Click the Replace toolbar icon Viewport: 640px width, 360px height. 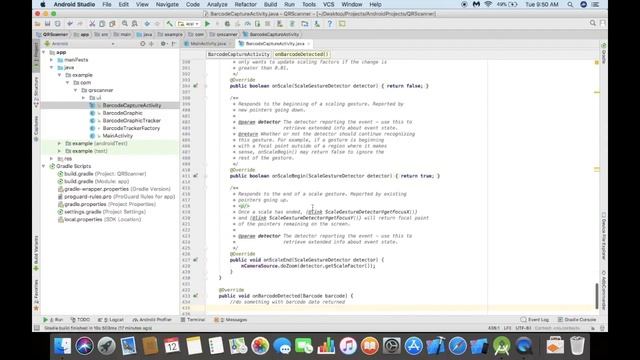click(134, 24)
